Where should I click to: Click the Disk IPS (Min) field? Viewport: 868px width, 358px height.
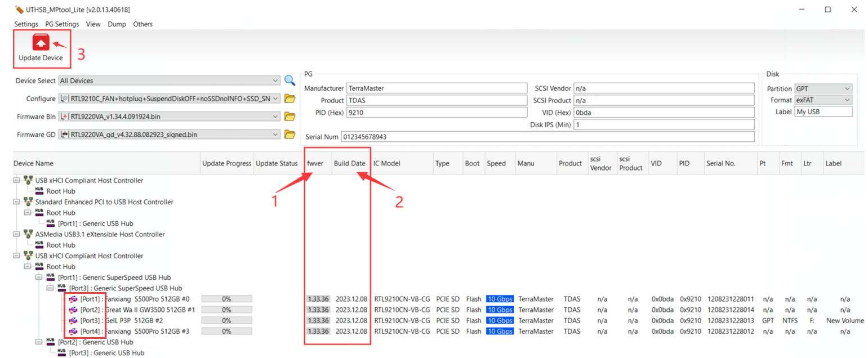tap(664, 124)
